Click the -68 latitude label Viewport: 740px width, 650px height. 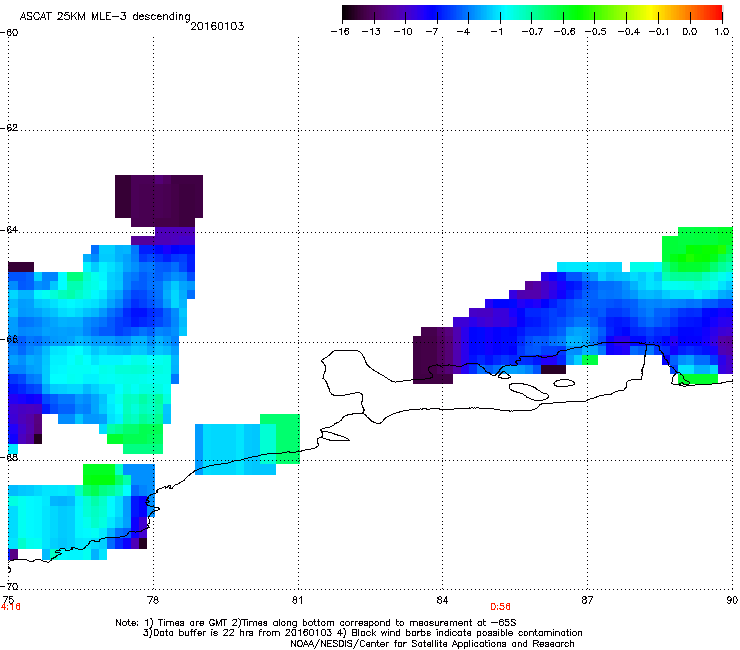click(x=9, y=457)
